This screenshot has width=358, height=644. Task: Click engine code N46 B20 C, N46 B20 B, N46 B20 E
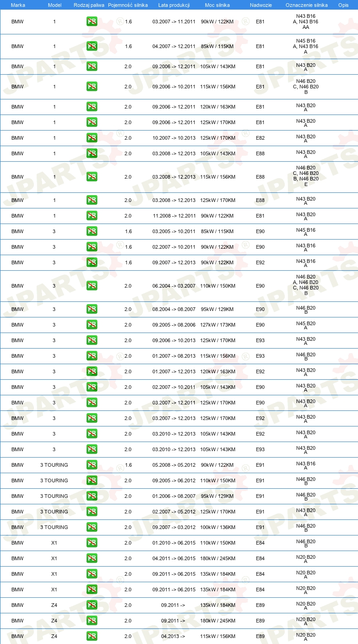(306, 177)
